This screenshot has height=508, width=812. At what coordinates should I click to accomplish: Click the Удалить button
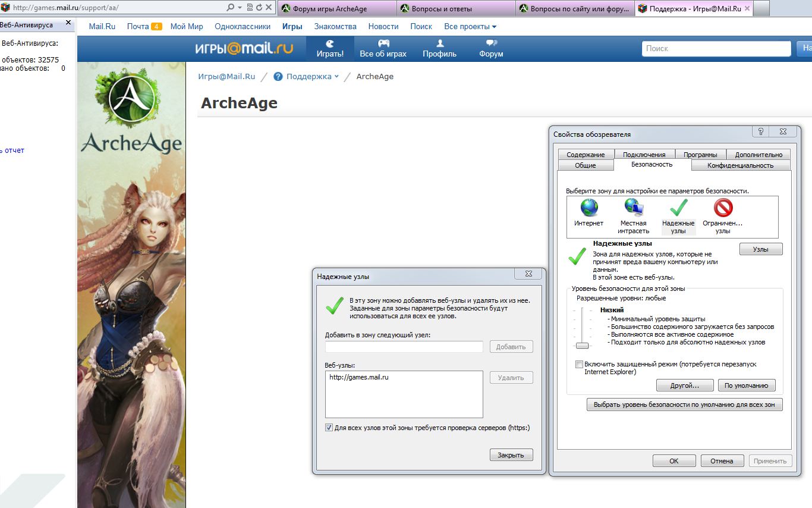point(511,378)
